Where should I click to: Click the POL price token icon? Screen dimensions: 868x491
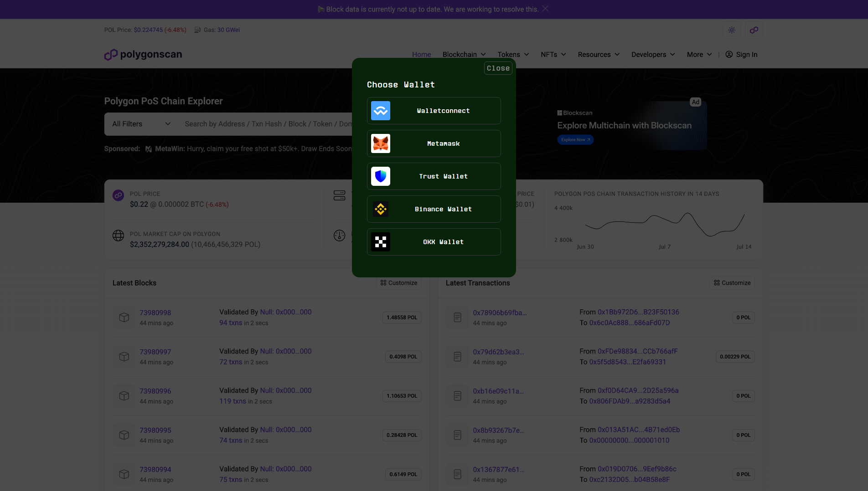(118, 195)
